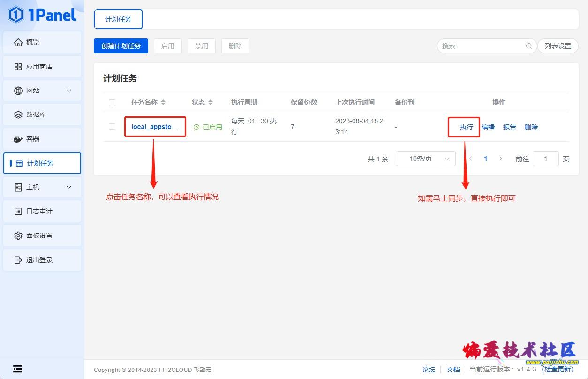
Task: Click the 每天 01:30 执行 cycle cell
Action: [254, 127]
